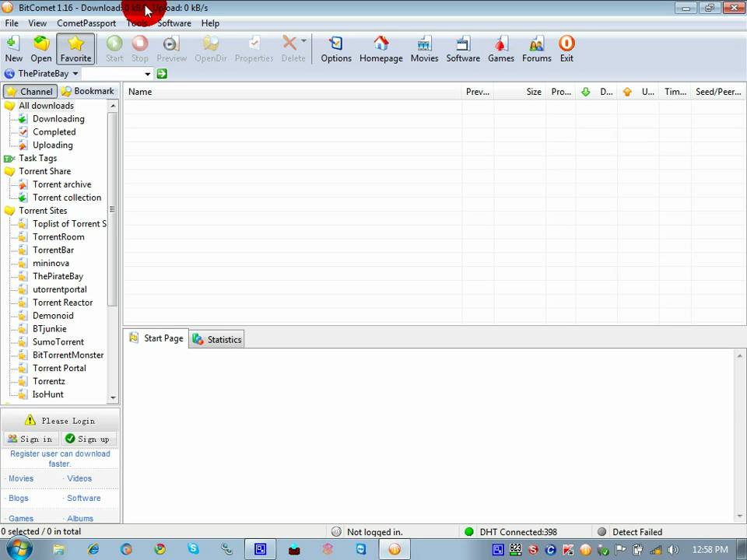Switch to the Channel tab
The image size is (747, 560).
tap(30, 92)
